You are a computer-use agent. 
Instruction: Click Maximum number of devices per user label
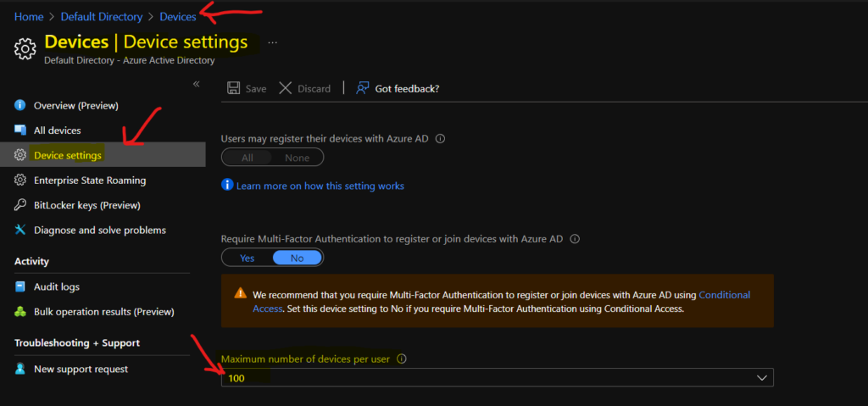[x=305, y=359]
